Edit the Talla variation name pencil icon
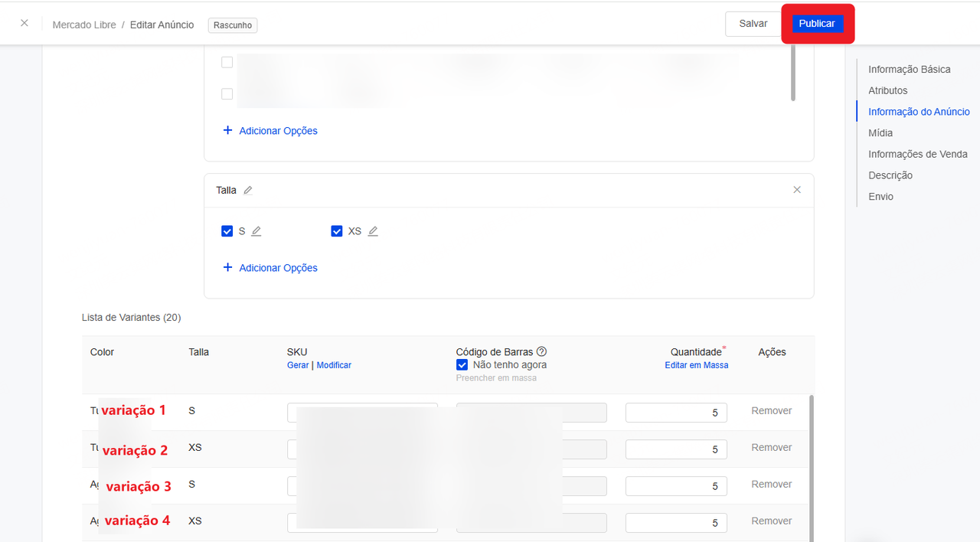Screen dimensions: 980x542 [x=248, y=191]
